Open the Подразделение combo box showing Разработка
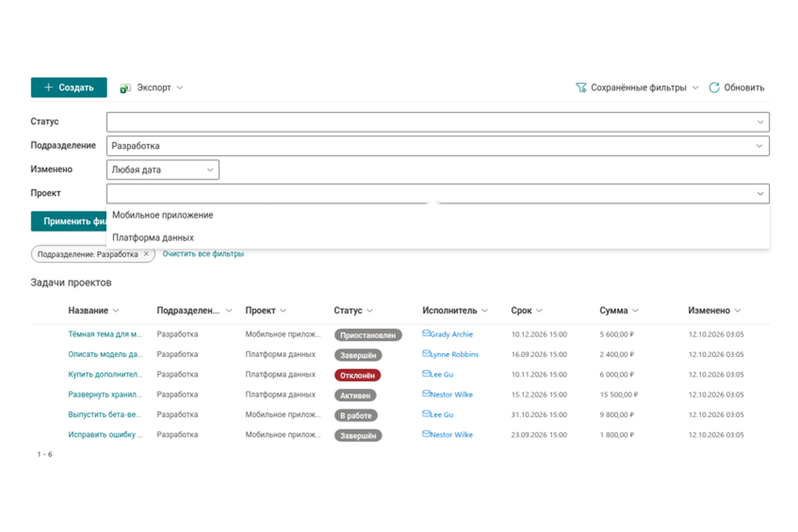 click(x=438, y=146)
